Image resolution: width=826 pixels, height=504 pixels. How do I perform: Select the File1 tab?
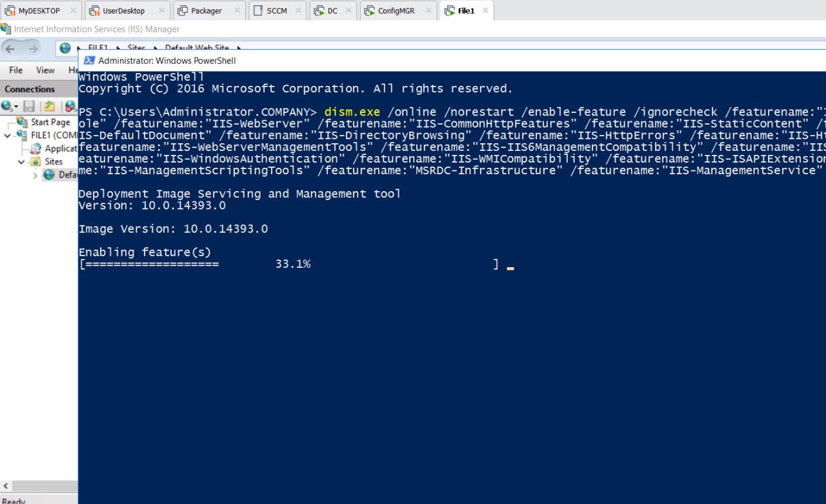pyautogui.click(x=466, y=11)
